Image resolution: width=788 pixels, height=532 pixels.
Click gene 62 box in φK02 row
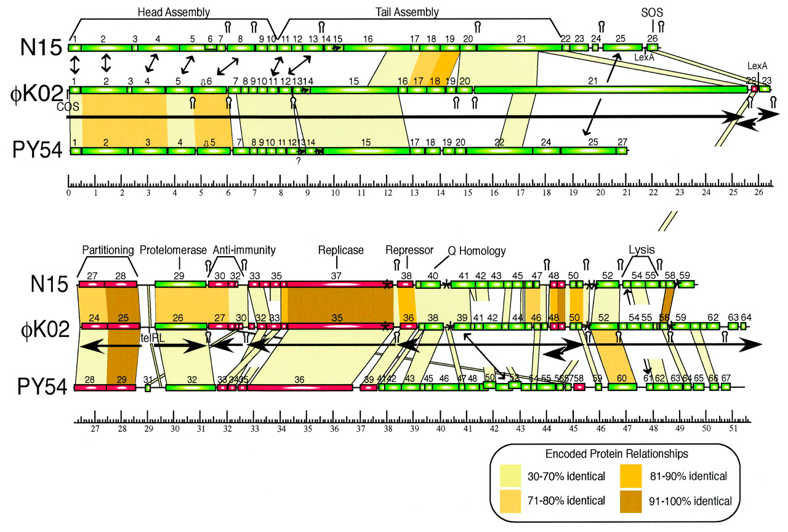713,326
